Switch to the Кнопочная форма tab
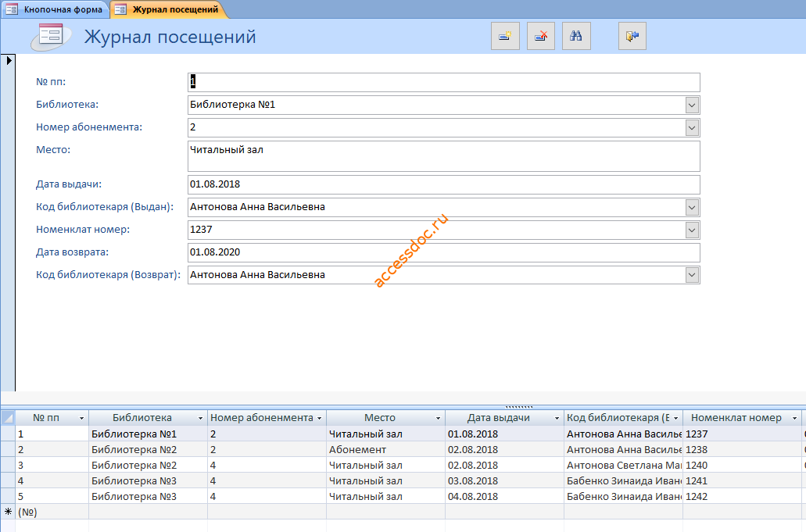 click(55, 9)
